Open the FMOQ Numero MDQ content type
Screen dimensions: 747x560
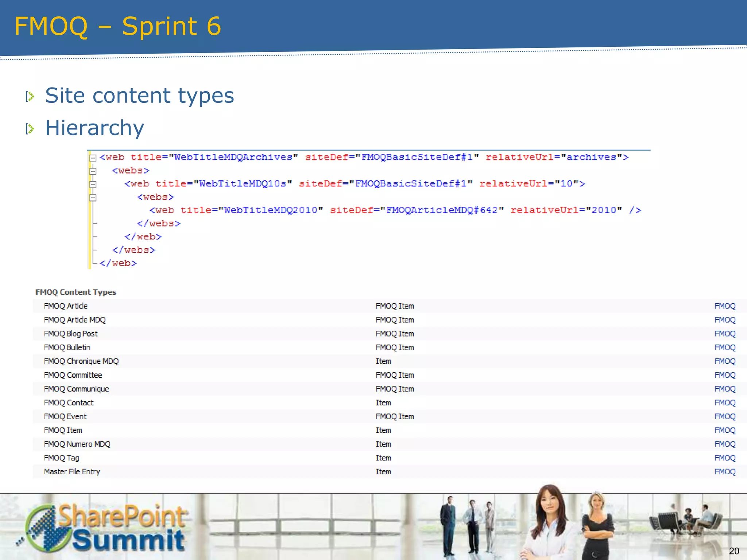coord(77,444)
